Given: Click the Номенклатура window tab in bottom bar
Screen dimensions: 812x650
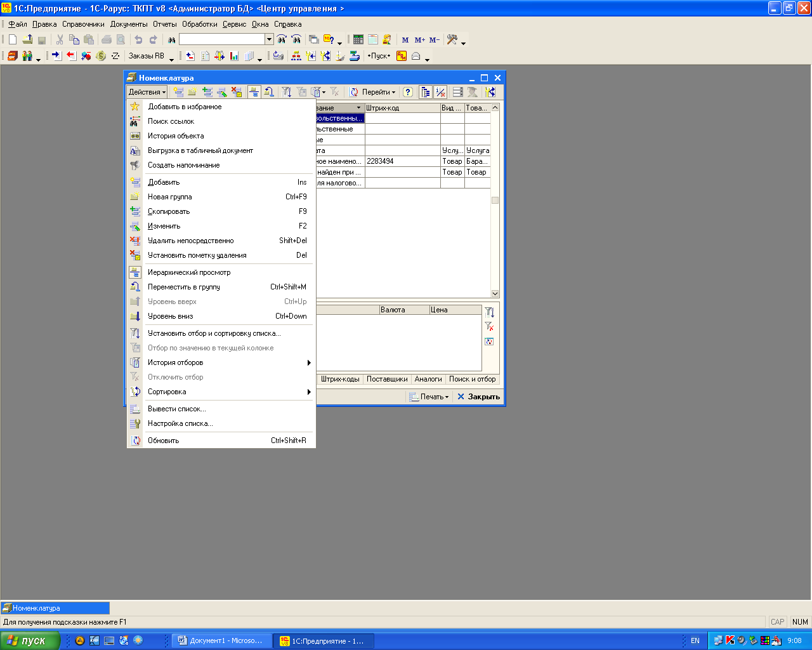Looking at the screenshot, I should (55, 608).
